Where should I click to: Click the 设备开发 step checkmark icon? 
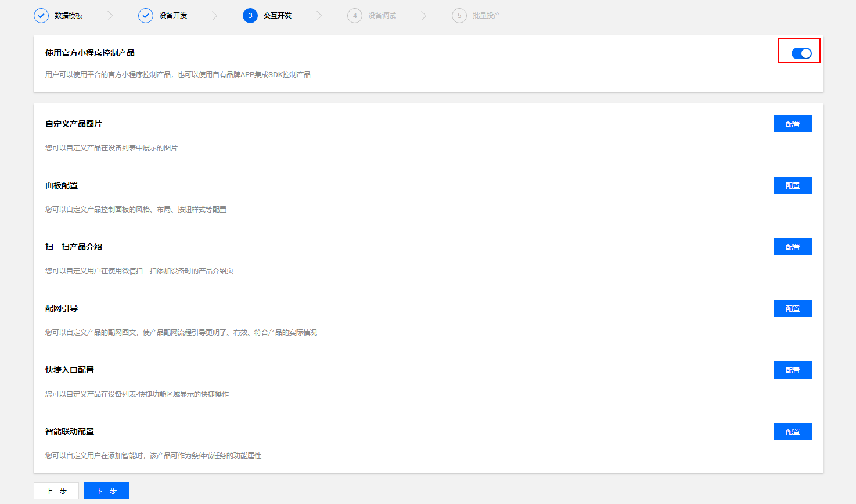(146, 16)
